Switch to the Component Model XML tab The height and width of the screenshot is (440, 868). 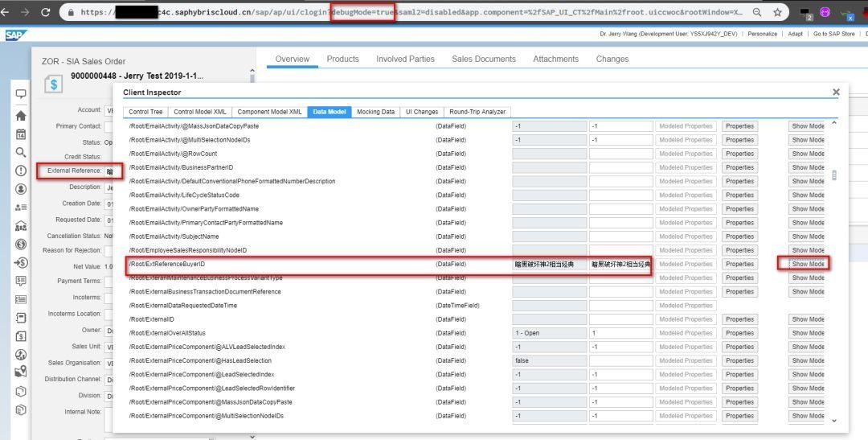[269, 111]
